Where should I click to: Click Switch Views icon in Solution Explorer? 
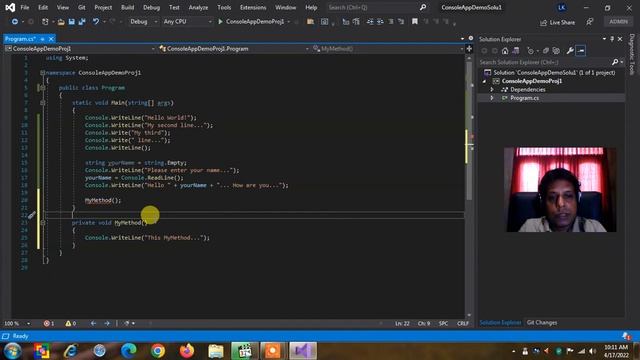click(x=516, y=51)
